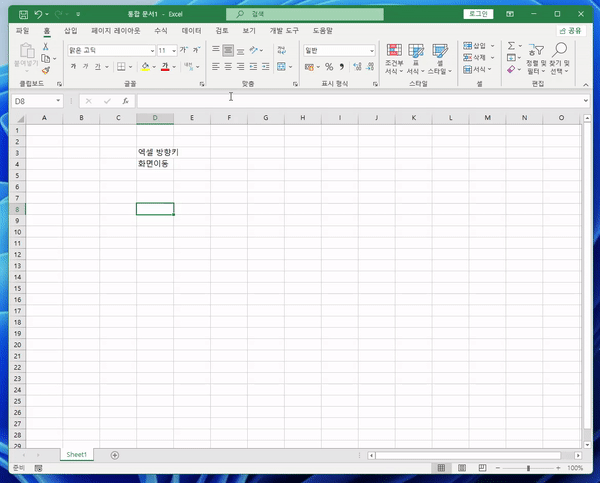The height and width of the screenshot is (483, 600).
Task: Expand the formula bar chevron
Action: pyautogui.click(x=586, y=101)
